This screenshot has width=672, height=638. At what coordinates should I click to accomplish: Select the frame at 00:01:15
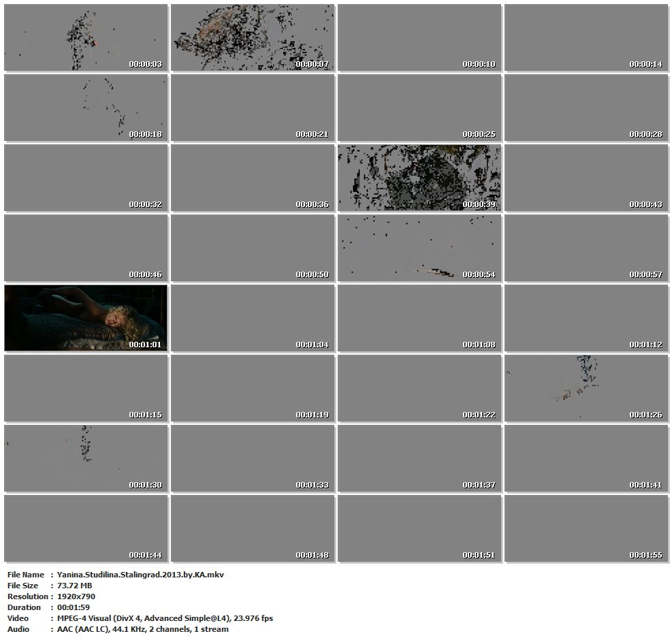[86, 388]
